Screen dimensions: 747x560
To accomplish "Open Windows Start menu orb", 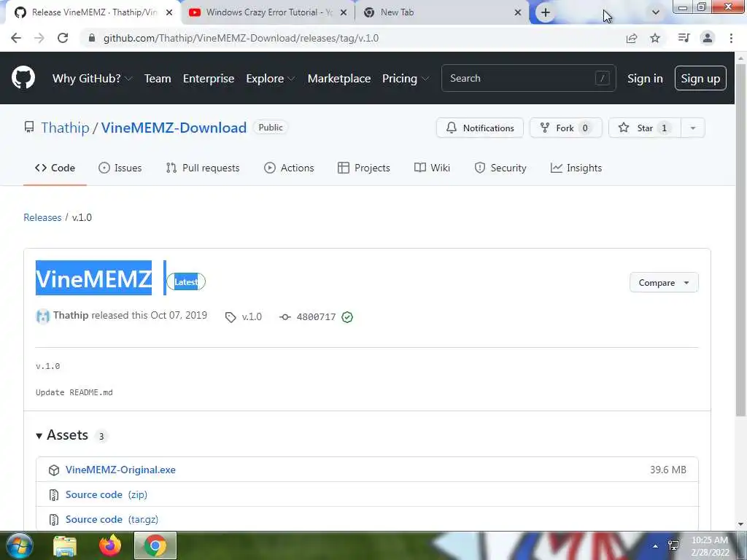I will pos(19,545).
